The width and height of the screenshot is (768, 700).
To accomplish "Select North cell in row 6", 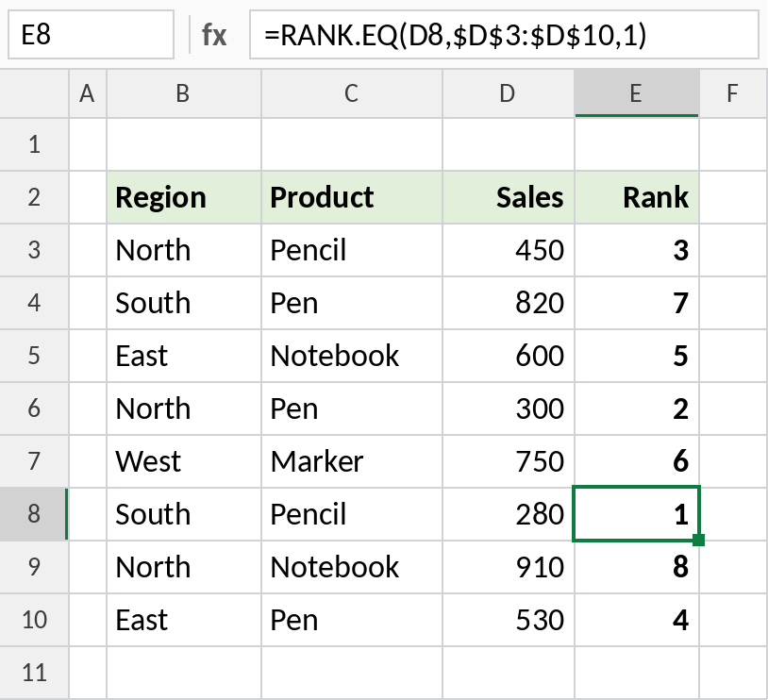I will [x=184, y=408].
